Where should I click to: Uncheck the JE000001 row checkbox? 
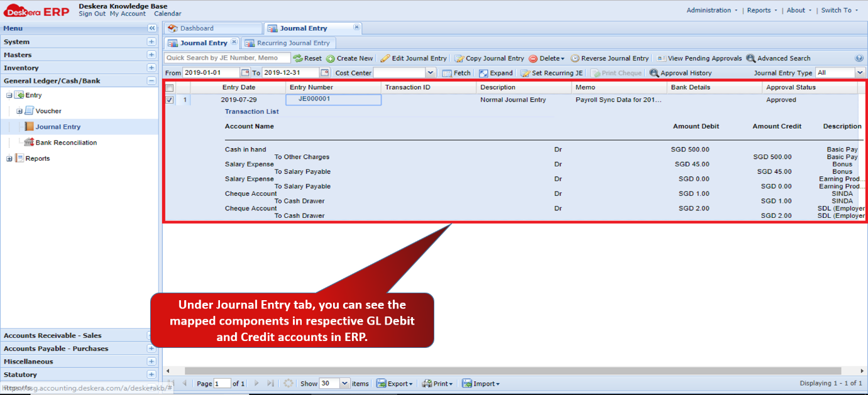(x=170, y=100)
